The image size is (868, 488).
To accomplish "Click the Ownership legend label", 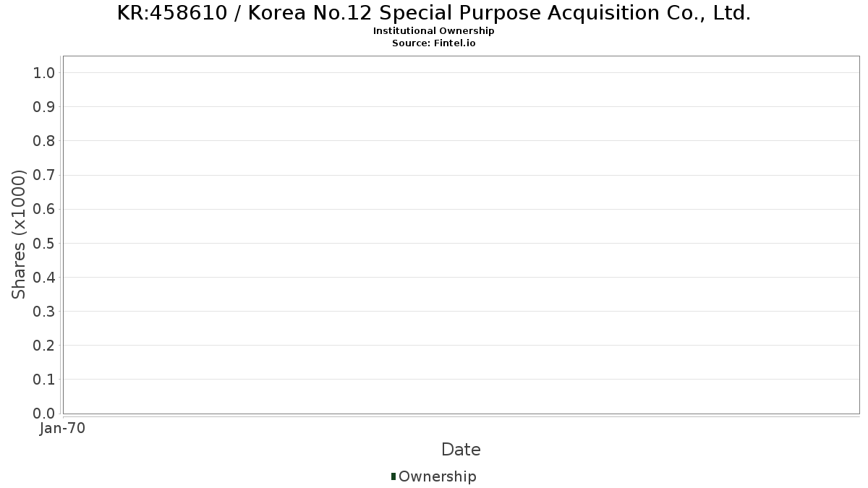I will [437, 476].
